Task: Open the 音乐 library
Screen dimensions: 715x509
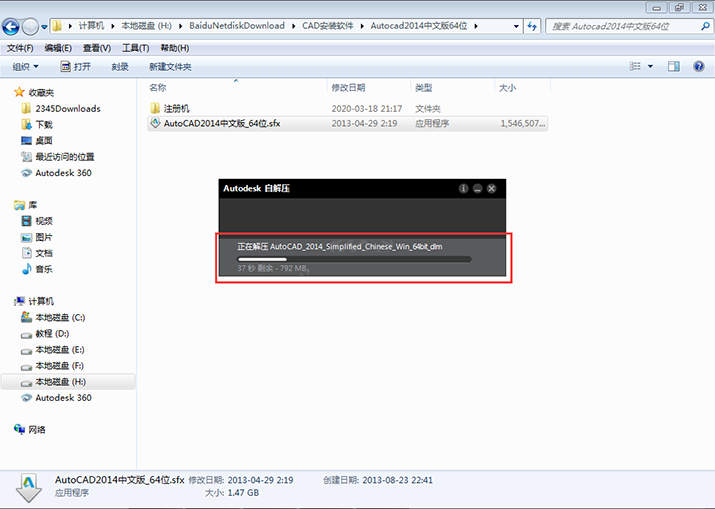Action: click(37, 269)
